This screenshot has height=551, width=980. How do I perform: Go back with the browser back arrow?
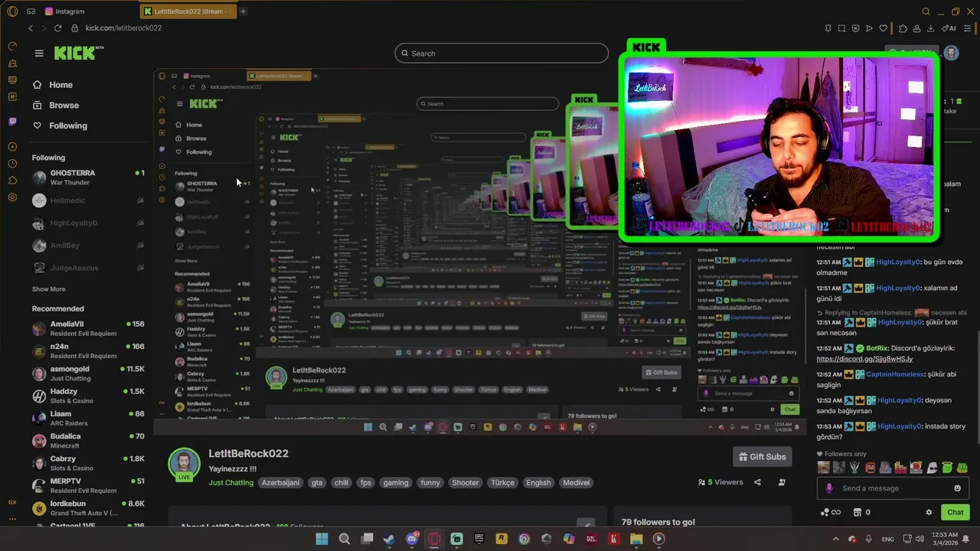pos(31,28)
